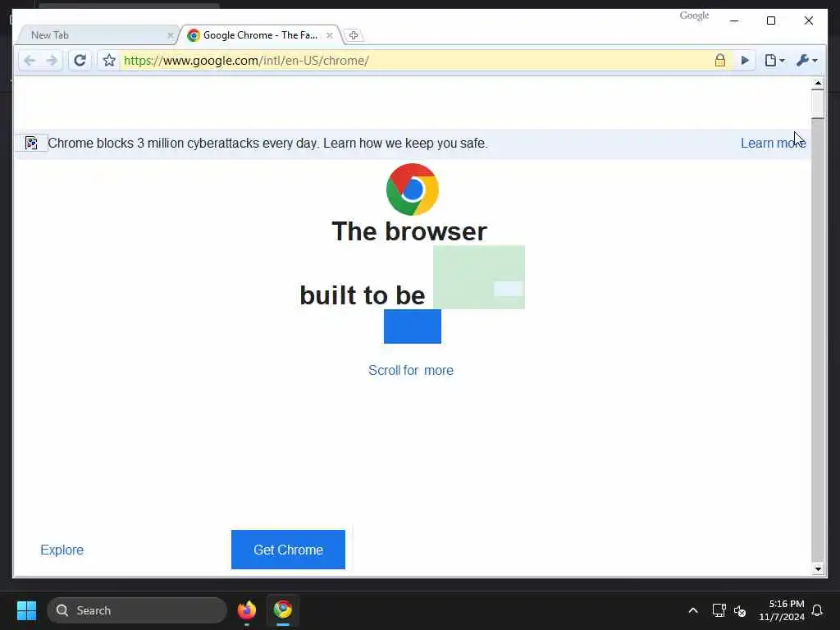Screen dimensions: 840x630
Task: Open the page menu dropdown
Action: [x=774, y=61]
